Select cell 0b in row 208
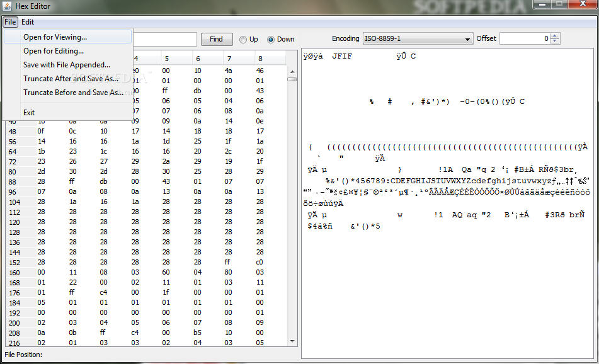Image resolution: width=599 pixels, height=364 pixels. (x=72, y=333)
